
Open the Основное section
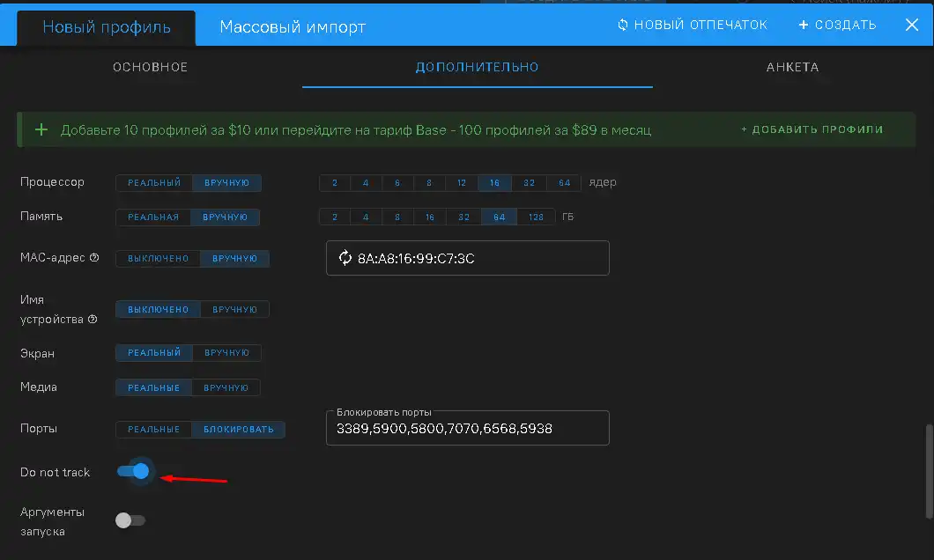tap(150, 67)
